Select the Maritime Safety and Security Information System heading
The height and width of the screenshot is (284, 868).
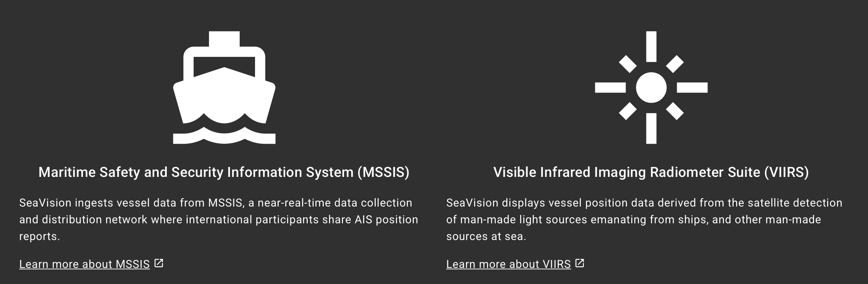[224, 172]
